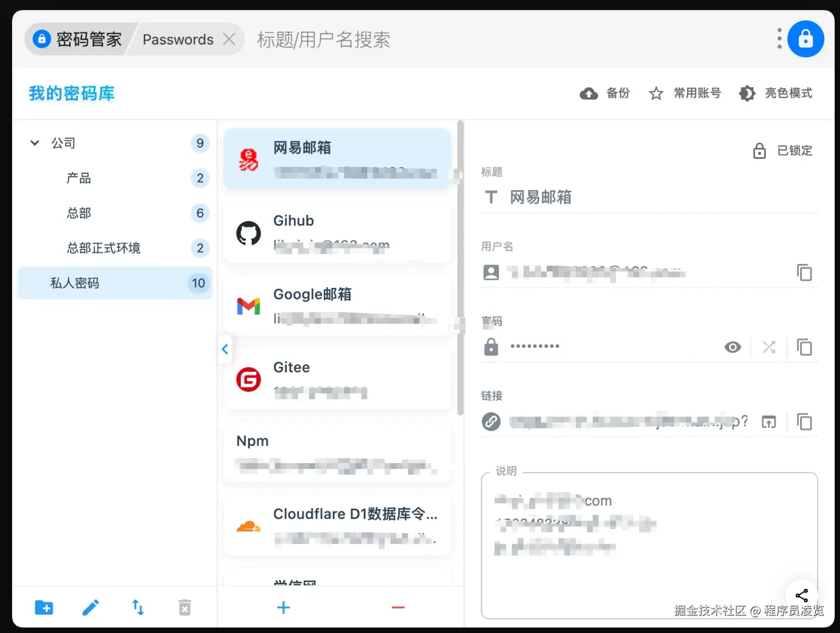Toggle 亮色模式 theme mode
The height and width of the screenshot is (633, 840).
(x=775, y=93)
